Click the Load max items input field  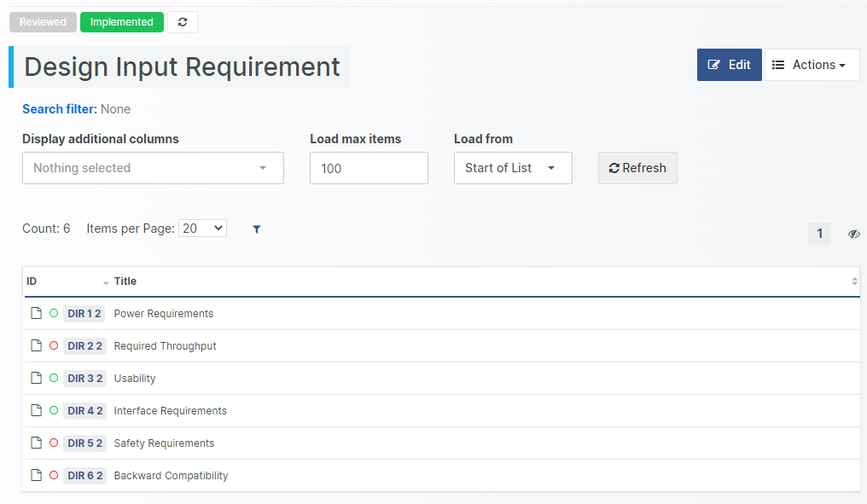pyautogui.click(x=369, y=168)
